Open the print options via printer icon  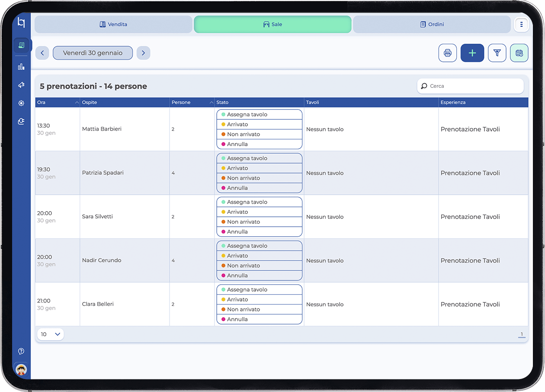pyautogui.click(x=448, y=52)
